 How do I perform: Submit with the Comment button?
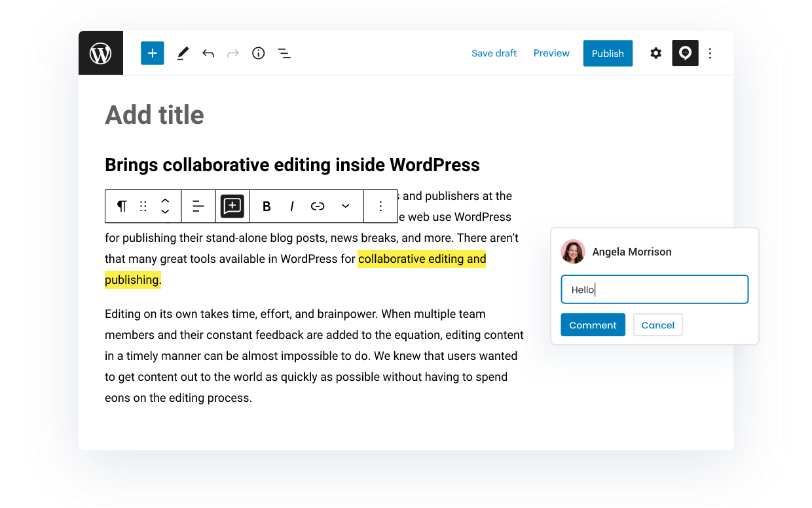pos(593,325)
